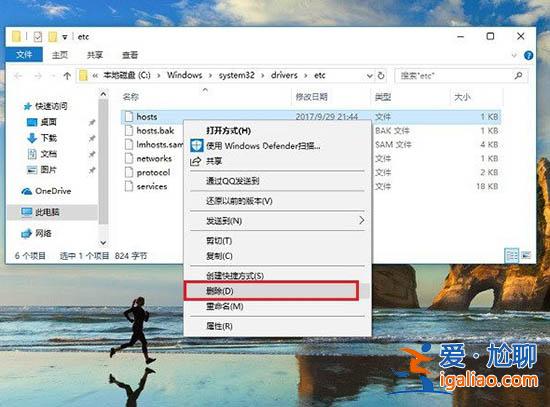
Task: Click the services file icon
Action: (x=129, y=186)
